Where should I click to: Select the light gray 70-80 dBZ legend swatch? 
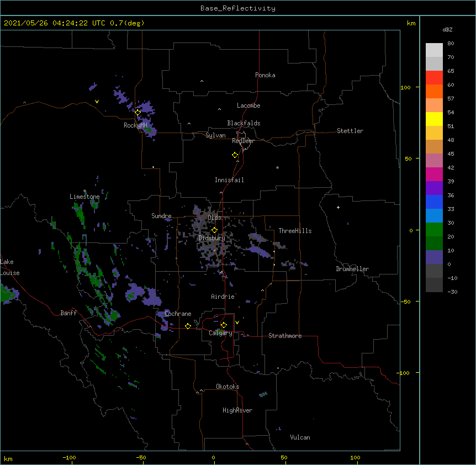click(x=434, y=50)
